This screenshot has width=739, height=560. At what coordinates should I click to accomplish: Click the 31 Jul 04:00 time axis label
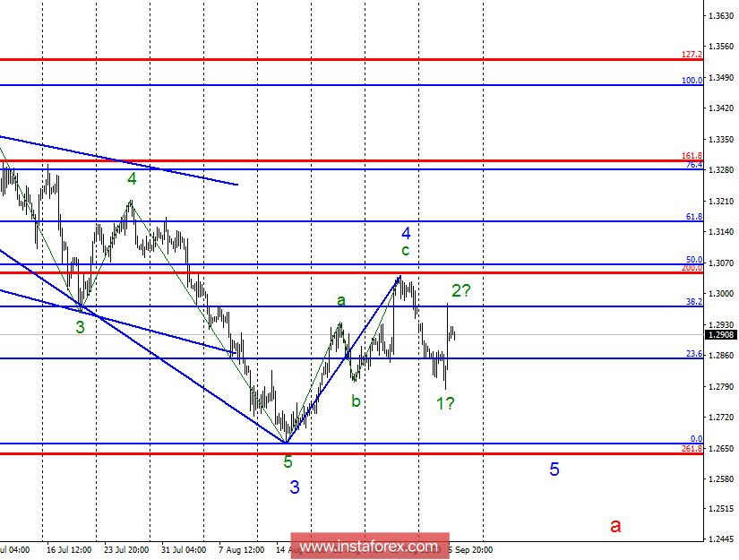pos(184,549)
